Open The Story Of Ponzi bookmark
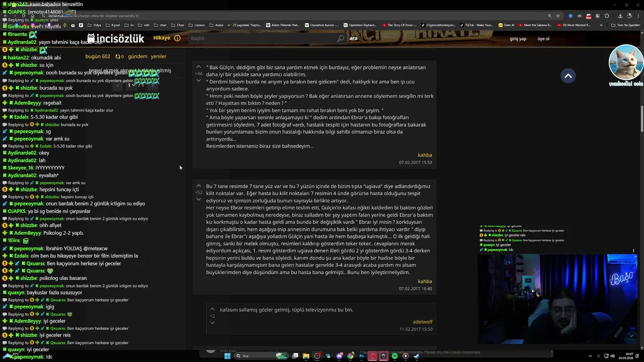 point(399,25)
